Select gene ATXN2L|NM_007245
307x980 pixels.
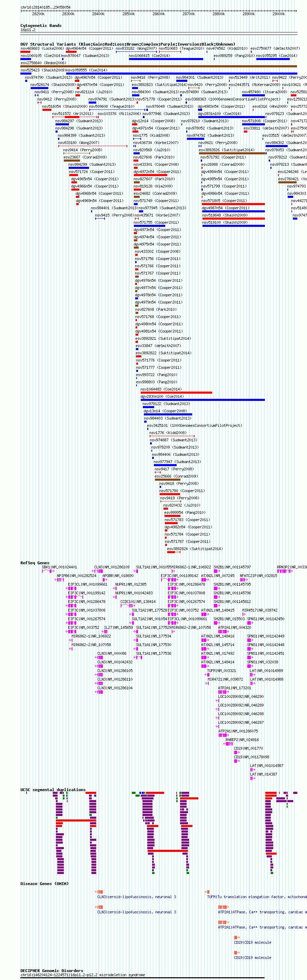[x=218, y=576]
